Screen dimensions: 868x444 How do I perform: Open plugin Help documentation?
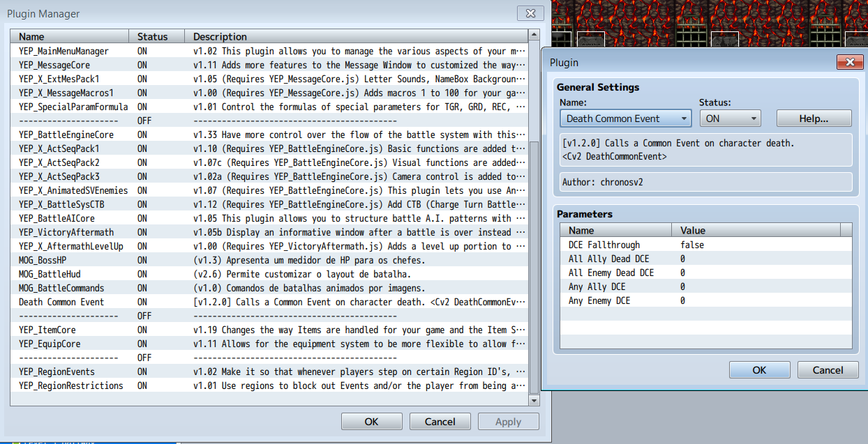click(x=814, y=118)
